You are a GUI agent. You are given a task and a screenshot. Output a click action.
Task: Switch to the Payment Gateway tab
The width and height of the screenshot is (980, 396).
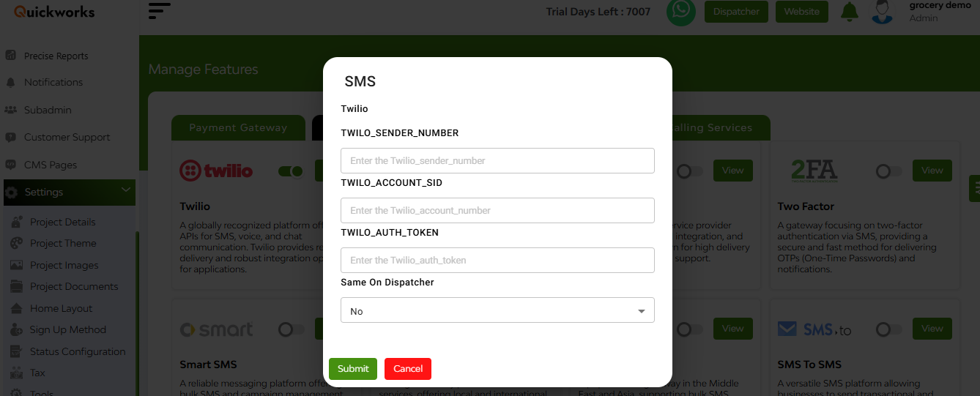tap(238, 127)
